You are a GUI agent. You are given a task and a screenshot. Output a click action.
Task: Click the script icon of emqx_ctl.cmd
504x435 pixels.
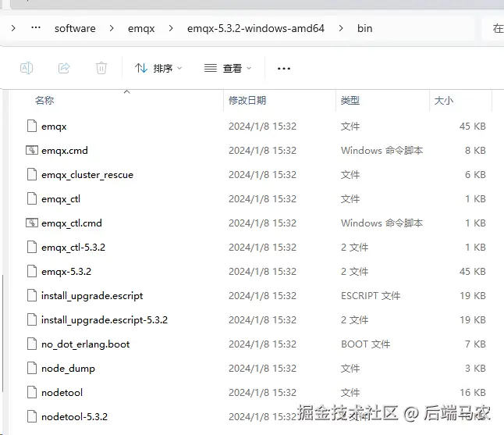tap(32, 223)
